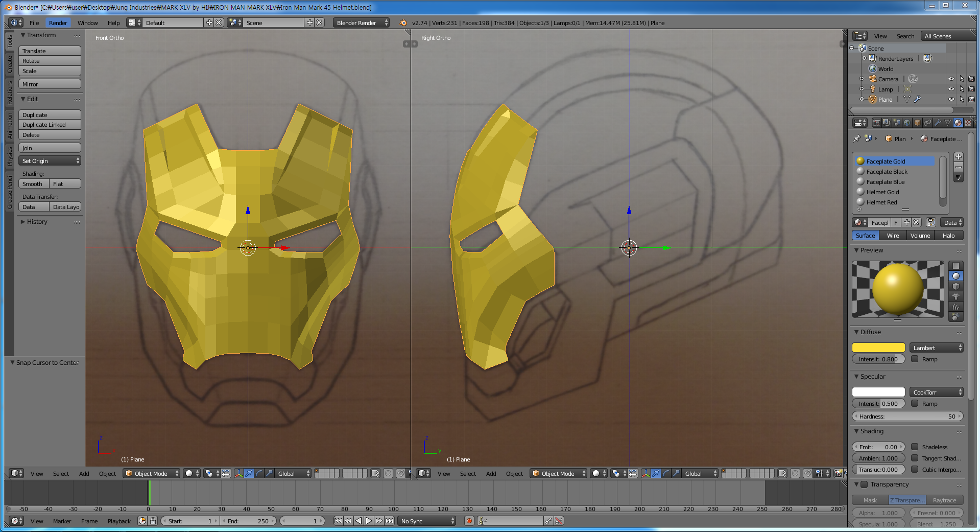
Task: Select the monkey preview shape icon
Action: [956, 296]
